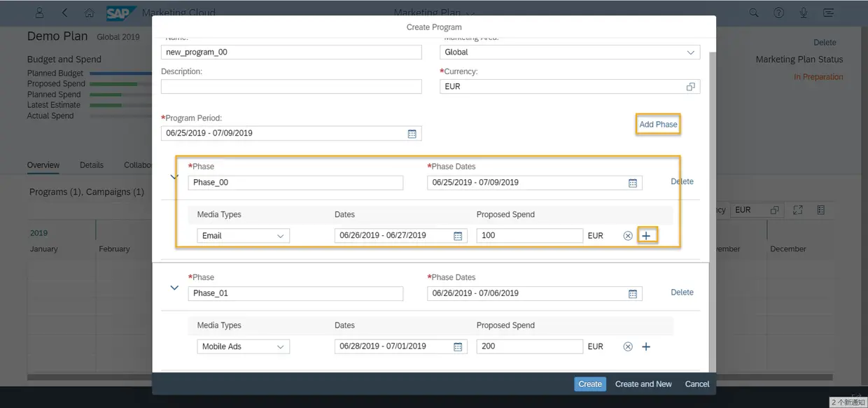Collapse the Phase_01 section

tap(174, 288)
